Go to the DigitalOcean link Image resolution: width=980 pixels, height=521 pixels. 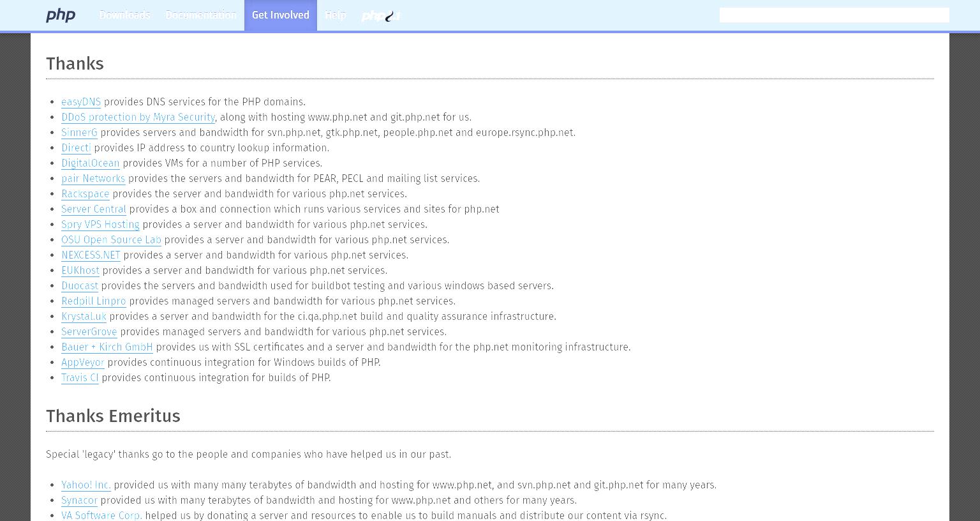coord(91,163)
